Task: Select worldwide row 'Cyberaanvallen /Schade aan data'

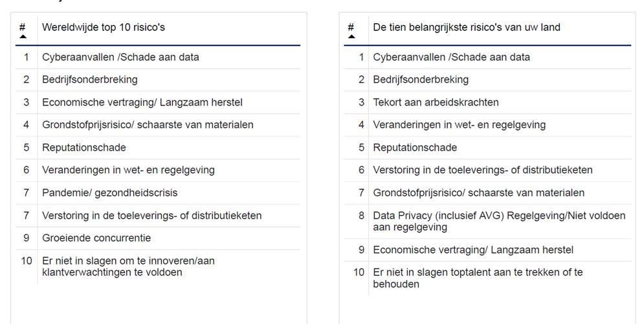Action: pyautogui.click(x=120, y=57)
